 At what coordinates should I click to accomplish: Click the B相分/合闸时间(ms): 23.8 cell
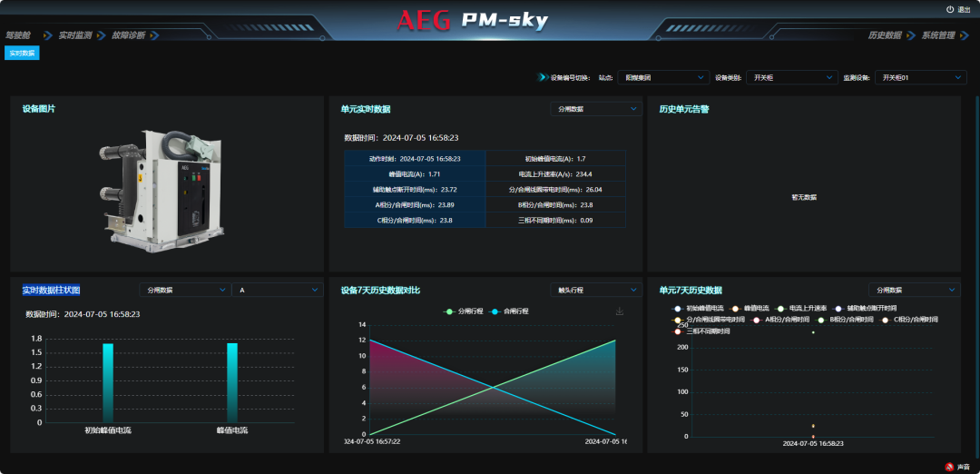pos(555,204)
